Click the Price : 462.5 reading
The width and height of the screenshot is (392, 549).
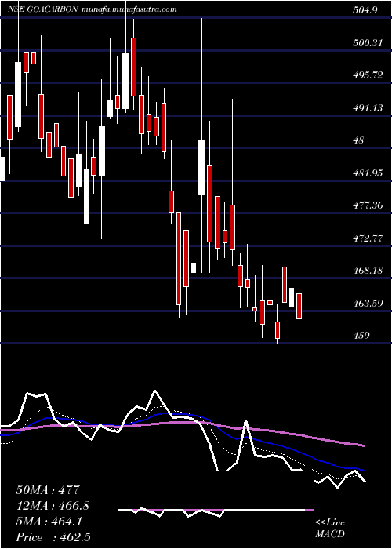pyautogui.click(x=53, y=537)
